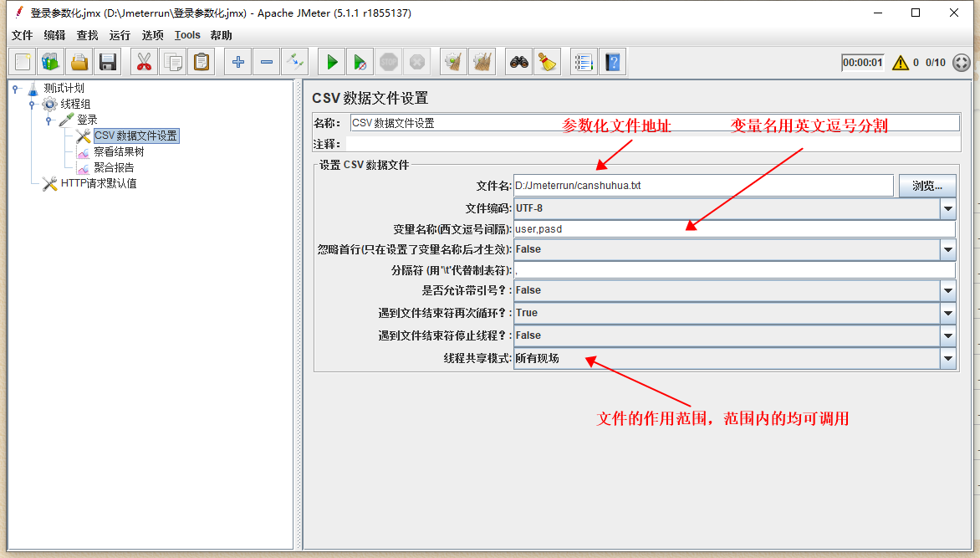Open the 遇到文件结束符停止线程 dropdown

tap(948, 335)
